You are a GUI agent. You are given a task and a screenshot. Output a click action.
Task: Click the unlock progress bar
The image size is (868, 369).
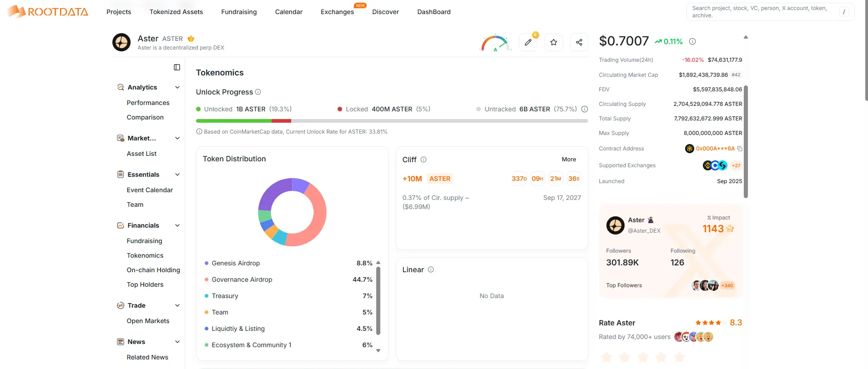point(392,121)
